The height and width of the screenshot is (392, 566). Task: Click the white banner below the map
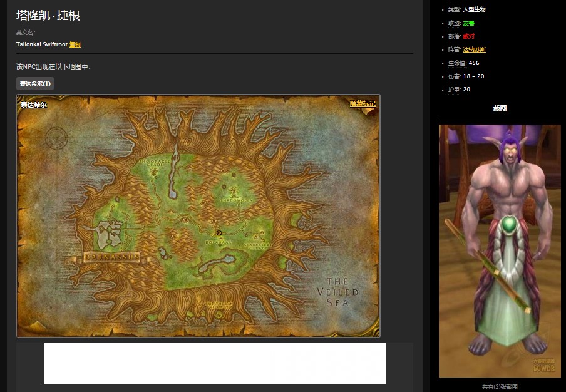pyautogui.click(x=214, y=363)
